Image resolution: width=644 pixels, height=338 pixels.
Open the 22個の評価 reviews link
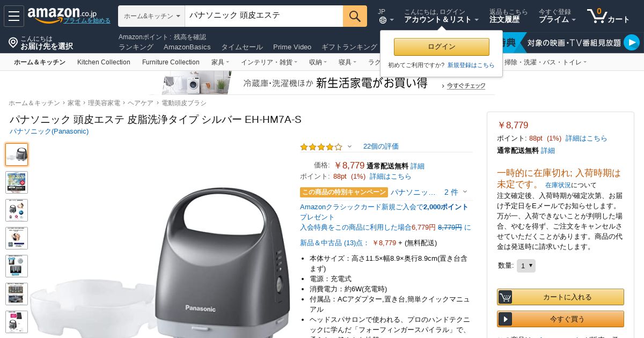381,146
